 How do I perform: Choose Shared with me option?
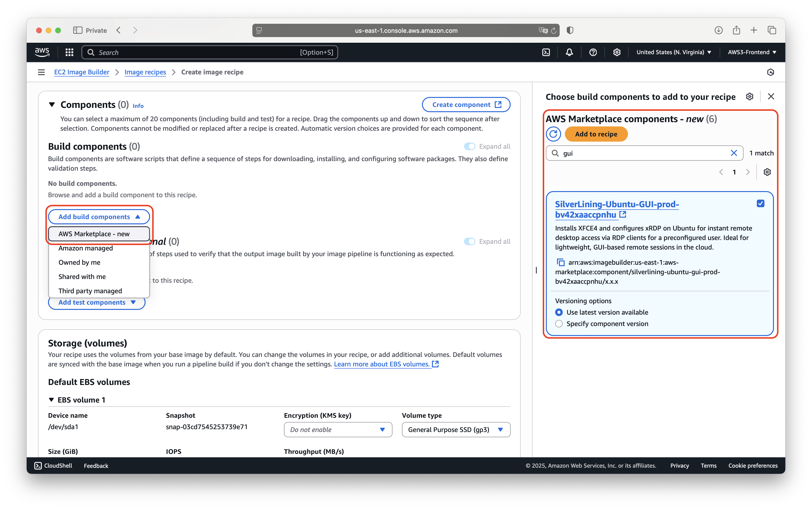(99, 276)
